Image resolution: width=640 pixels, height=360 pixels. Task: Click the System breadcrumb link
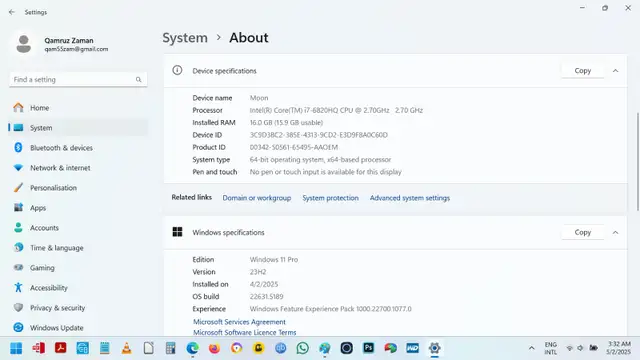coord(185,38)
